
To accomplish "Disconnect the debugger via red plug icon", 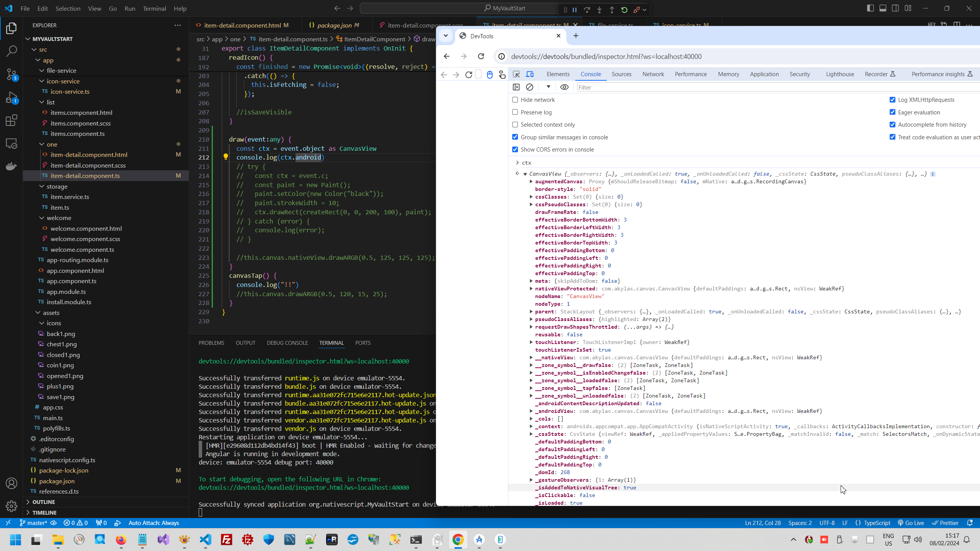I will (637, 10).
